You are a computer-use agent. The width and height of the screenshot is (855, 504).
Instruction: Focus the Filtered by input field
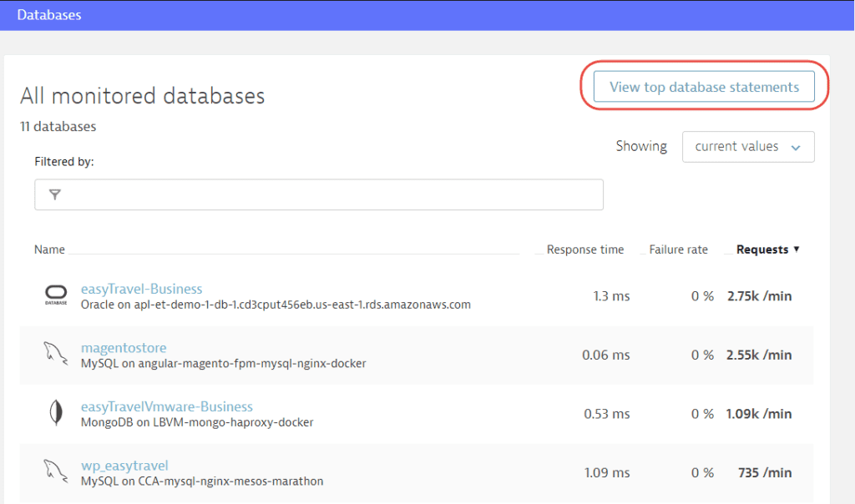[319, 194]
